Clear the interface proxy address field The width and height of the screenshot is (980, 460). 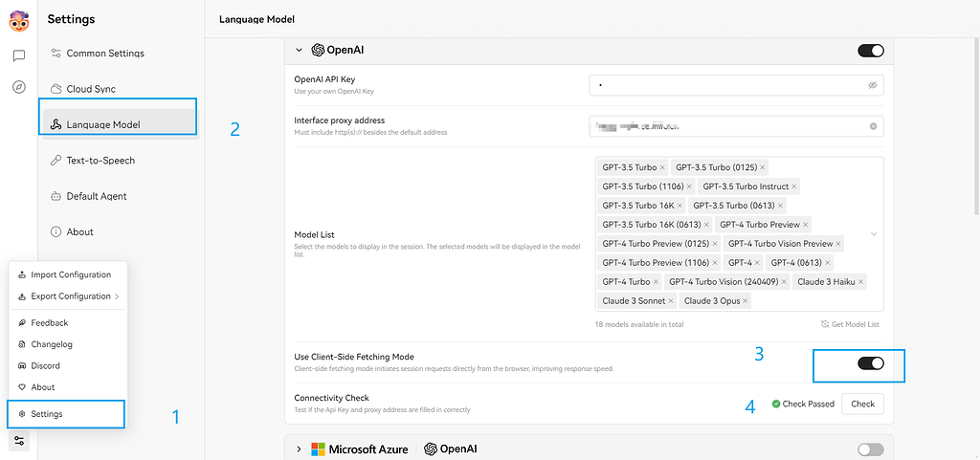coord(873,126)
